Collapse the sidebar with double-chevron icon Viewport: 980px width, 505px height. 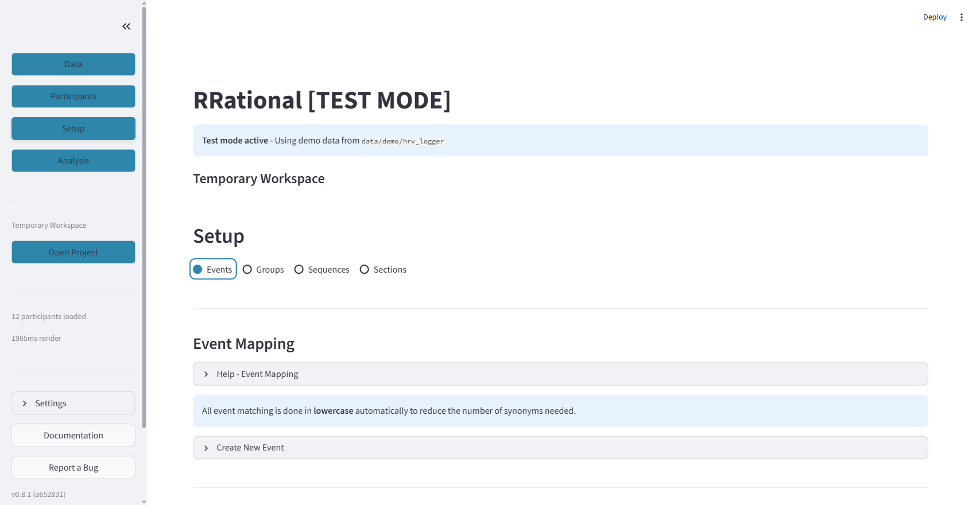[126, 26]
